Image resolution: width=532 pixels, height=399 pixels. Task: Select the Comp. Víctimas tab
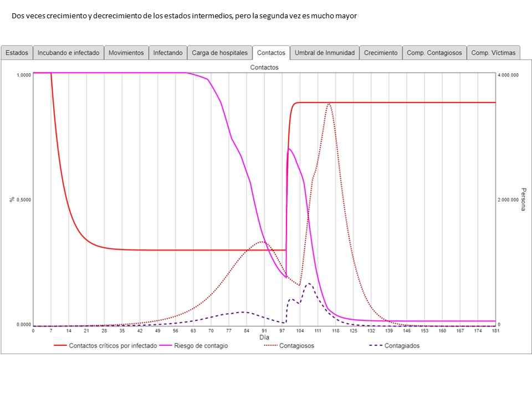[x=493, y=53]
